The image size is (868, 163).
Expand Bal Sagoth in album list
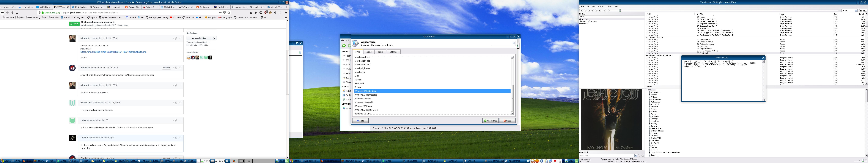click(x=649, y=116)
